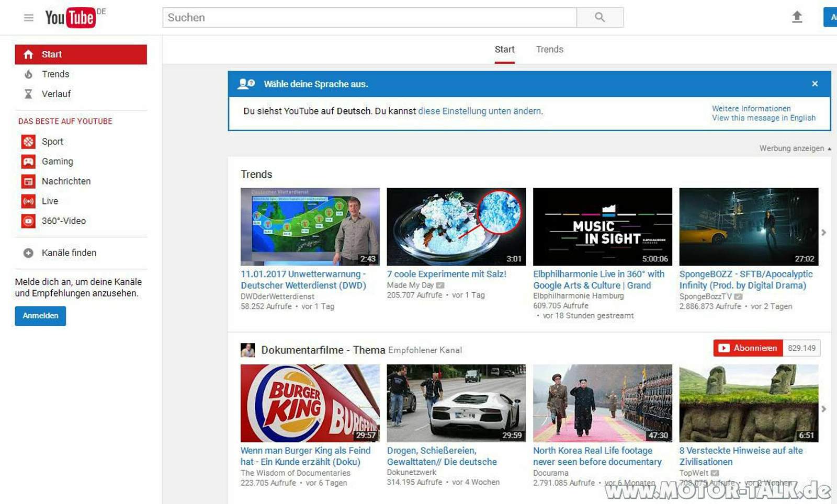The height and width of the screenshot is (504, 837).
Task: Click channel name Made My Day
Action: pos(410,285)
